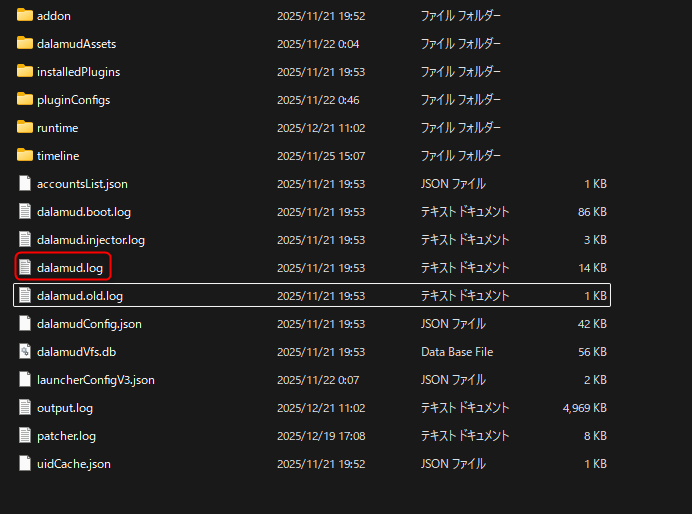Click the accountsList.json file icon
Viewport: 692px width, 514px height.
(25, 184)
